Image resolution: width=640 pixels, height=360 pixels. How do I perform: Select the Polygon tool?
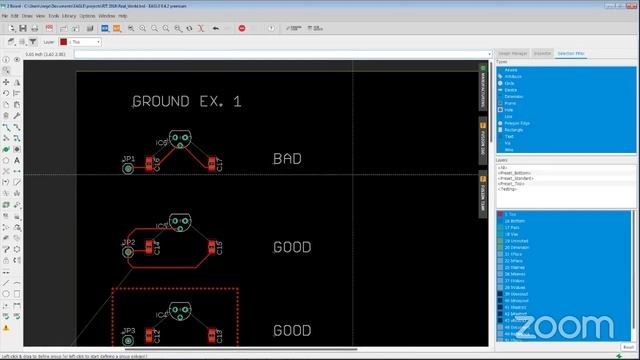6,160
